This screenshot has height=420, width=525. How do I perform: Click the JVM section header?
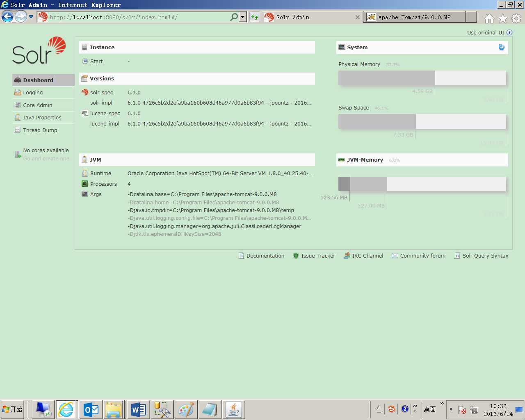197,160
